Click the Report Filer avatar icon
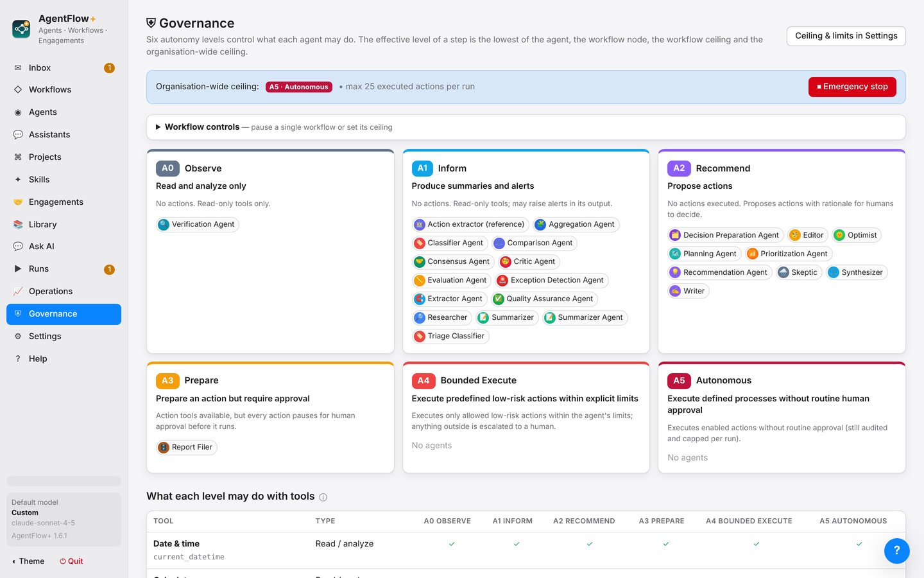 point(164,447)
